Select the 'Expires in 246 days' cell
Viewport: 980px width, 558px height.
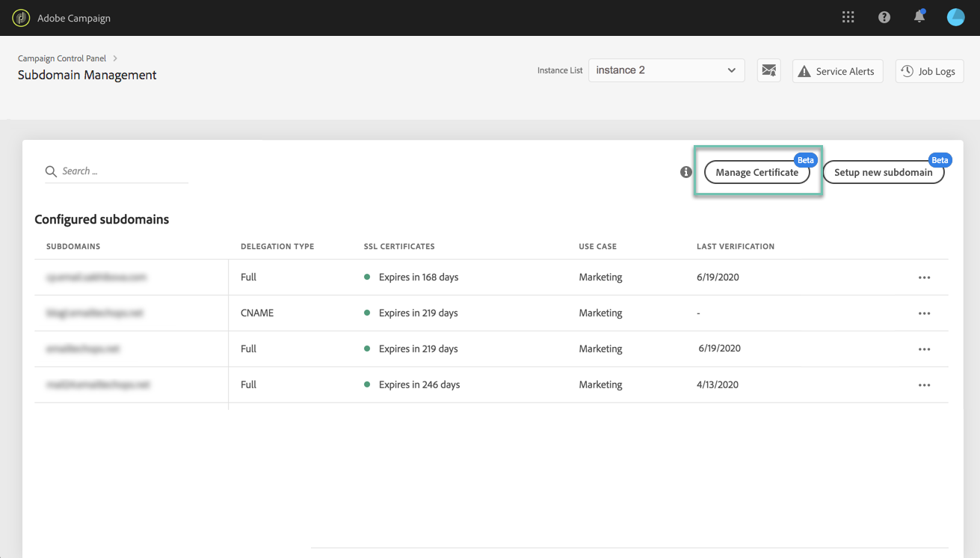click(419, 384)
